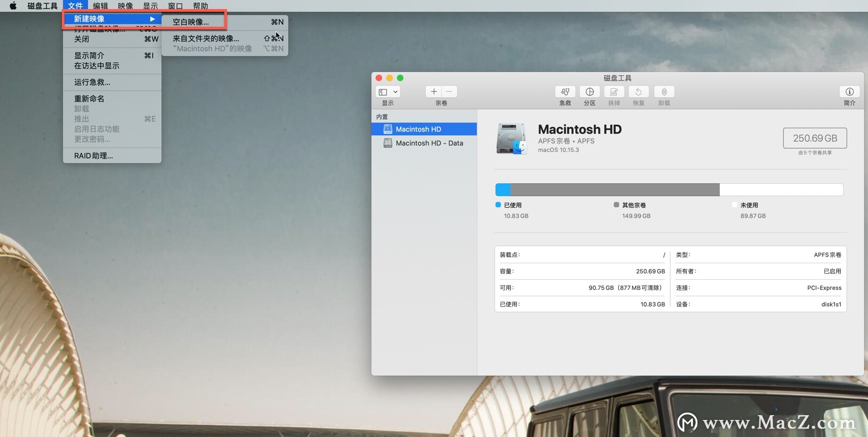Choose 空白映像... from submenu
The image size is (868, 437).
pyautogui.click(x=224, y=22)
